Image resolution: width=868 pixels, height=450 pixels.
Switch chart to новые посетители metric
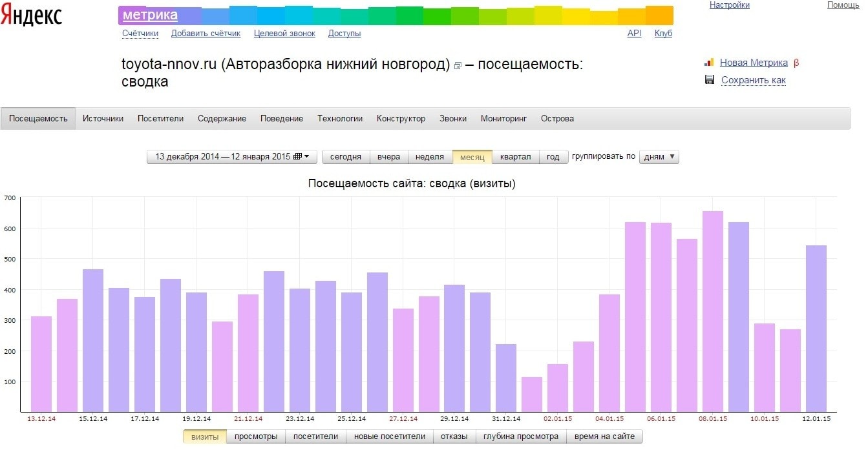point(389,436)
